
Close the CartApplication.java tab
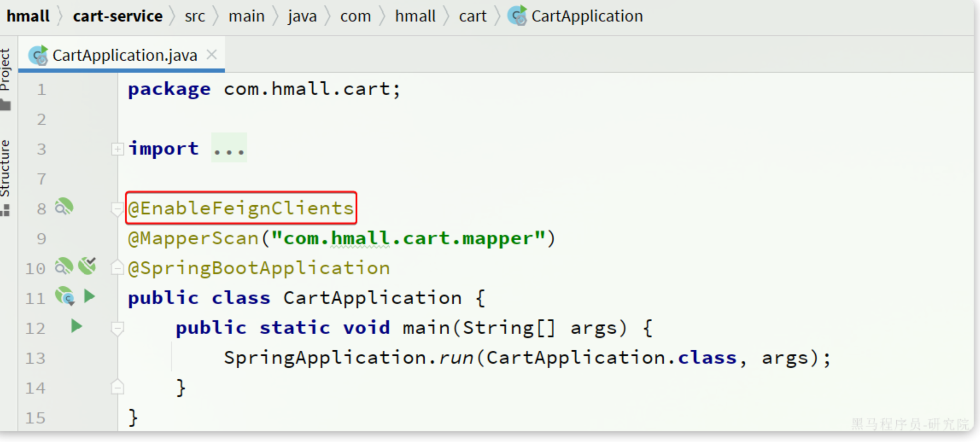point(211,55)
